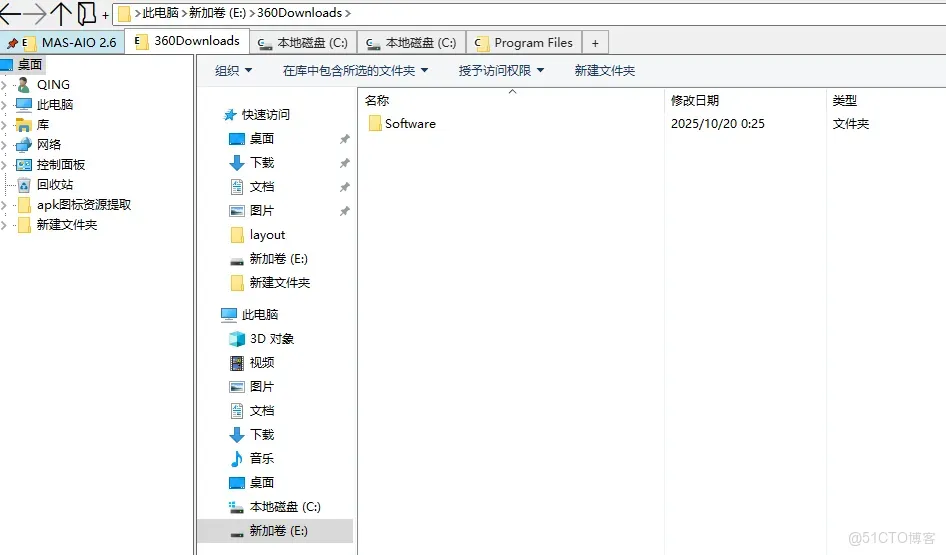Click the 本地磁盘 (C:) drive icon

tap(236, 507)
